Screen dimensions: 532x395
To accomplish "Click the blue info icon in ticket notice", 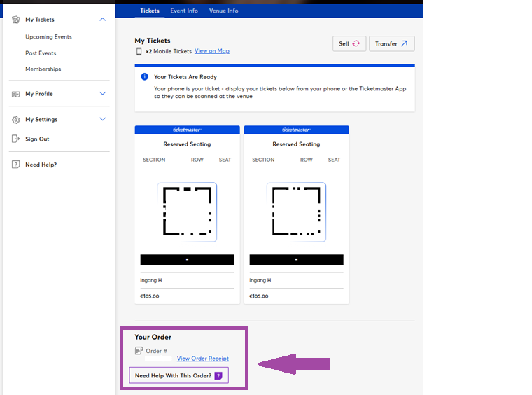I will [144, 77].
